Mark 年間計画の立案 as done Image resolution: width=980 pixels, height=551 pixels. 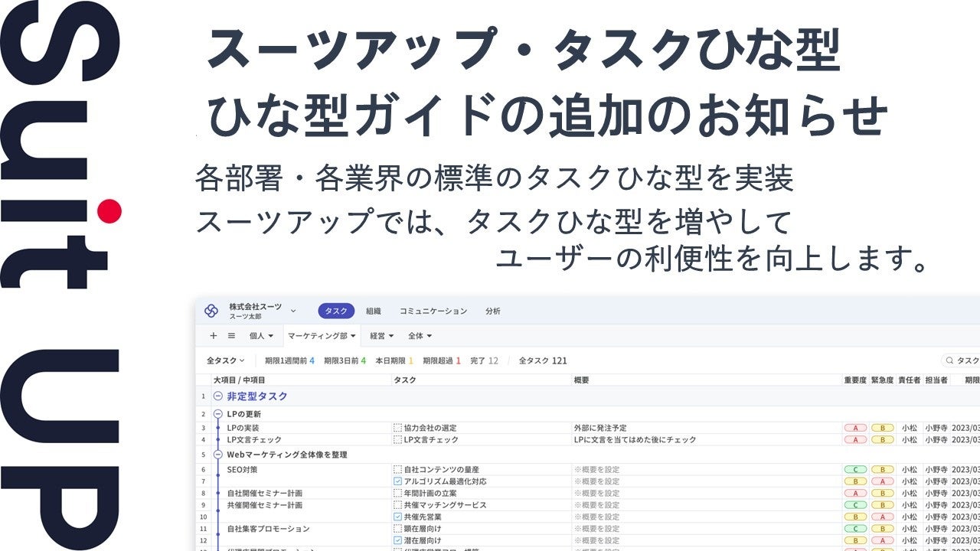pyautogui.click(x=397, y=494)
